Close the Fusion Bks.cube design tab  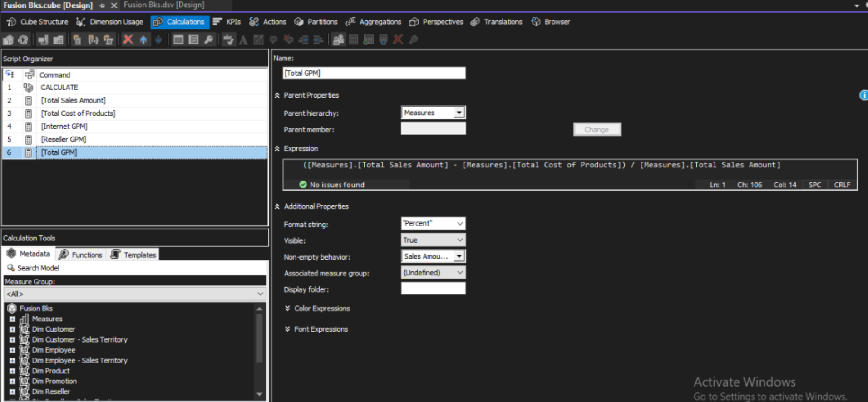pyautogui.click(x=114, y=5)
